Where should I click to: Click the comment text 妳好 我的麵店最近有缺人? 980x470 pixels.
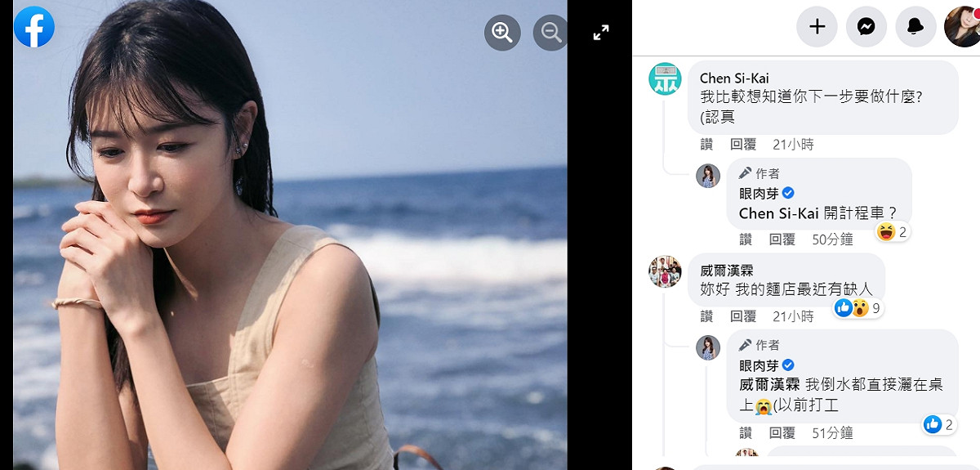pos(786,289)
